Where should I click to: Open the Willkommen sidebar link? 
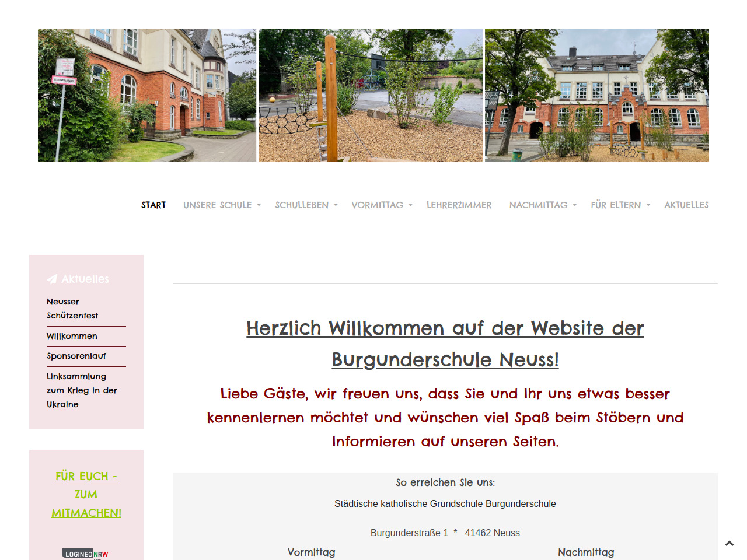click(x=72, y=336)
